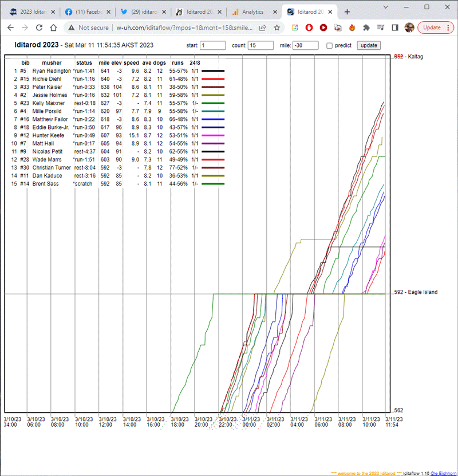The width and height of the screenshot is (458, 476).
Task: Go back to the previous page
Action: [x=11, y=27]
